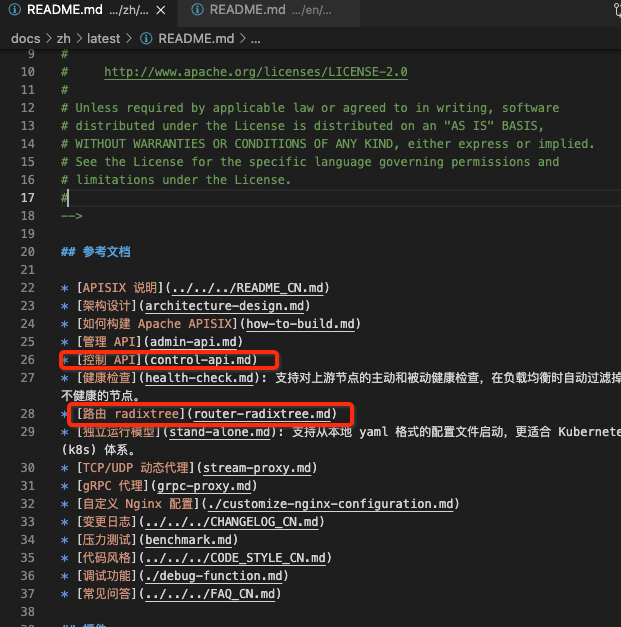621x627 pixels.
Task: Open the control-api.md link
Action: click(200, 360)
